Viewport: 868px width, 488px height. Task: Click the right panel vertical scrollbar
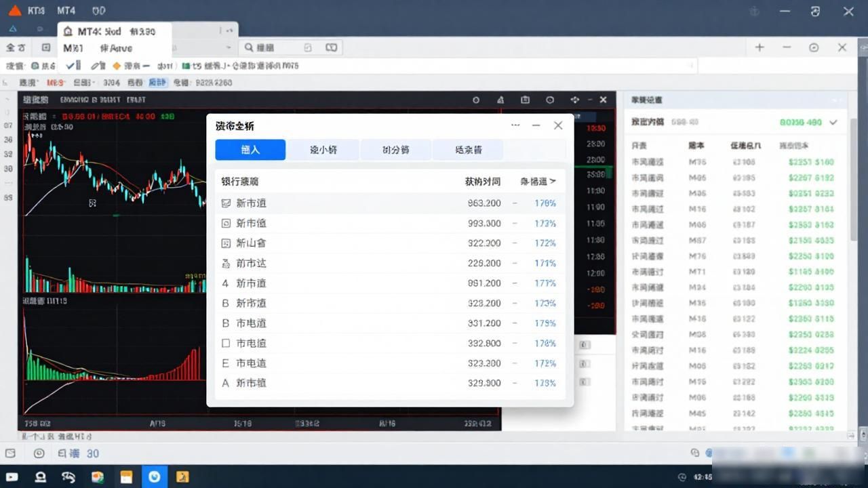854,180
